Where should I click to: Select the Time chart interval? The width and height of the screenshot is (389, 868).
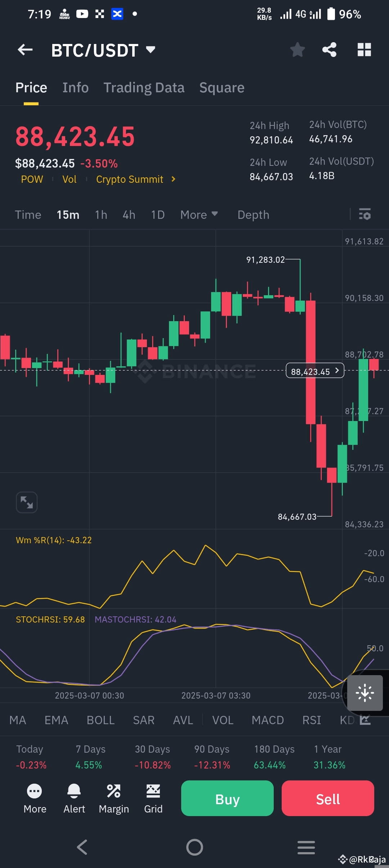pyautogui.click(x=28, y=214)
